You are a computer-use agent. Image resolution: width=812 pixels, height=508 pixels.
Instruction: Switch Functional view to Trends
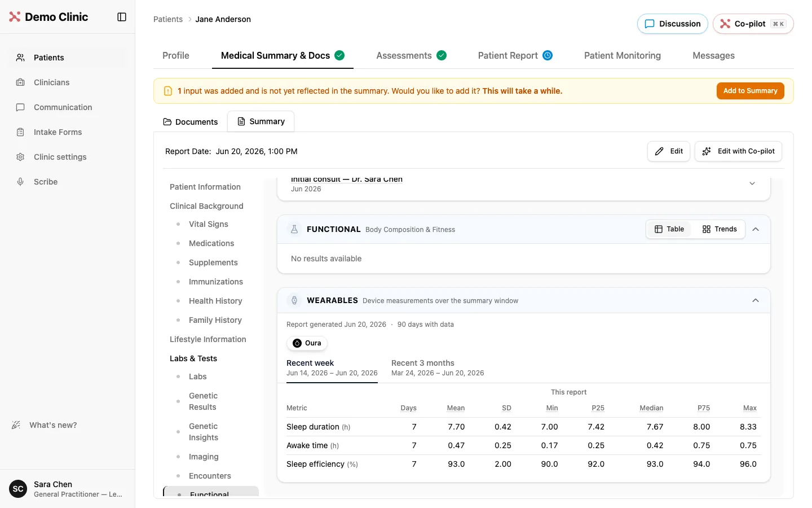[x=720, y=229]
